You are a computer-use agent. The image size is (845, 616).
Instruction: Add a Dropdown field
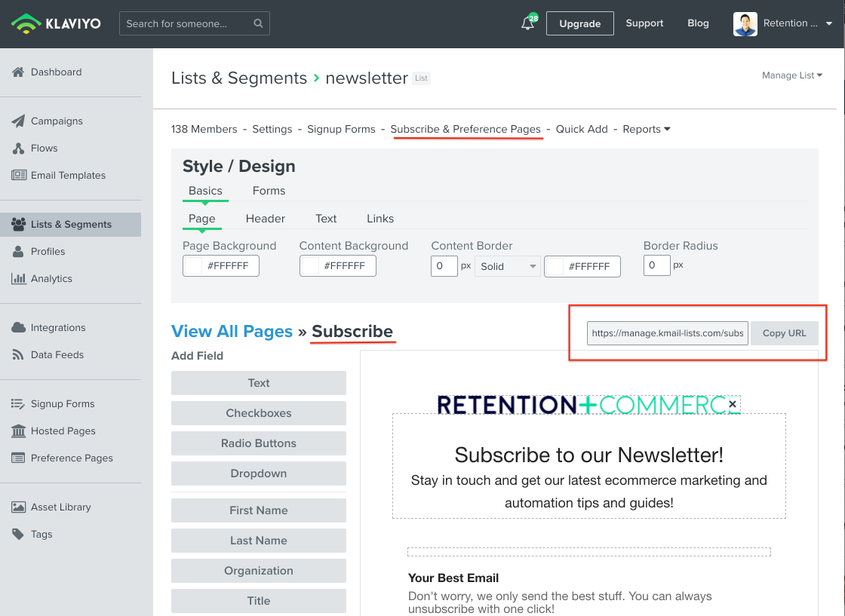[x=259, y=473]
